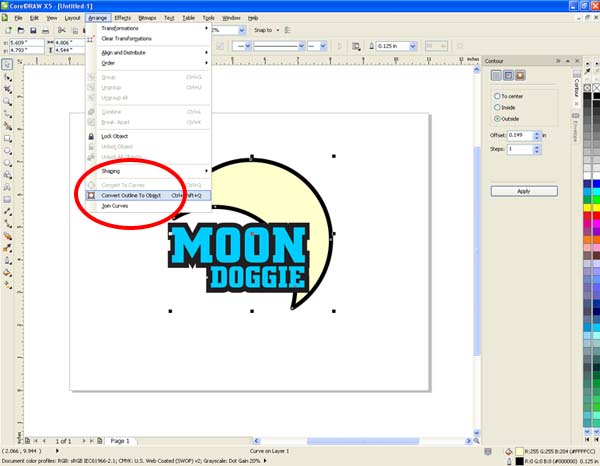Expand the Shaping submenu
Screen dimensions: 600x466
coord(148,171)
